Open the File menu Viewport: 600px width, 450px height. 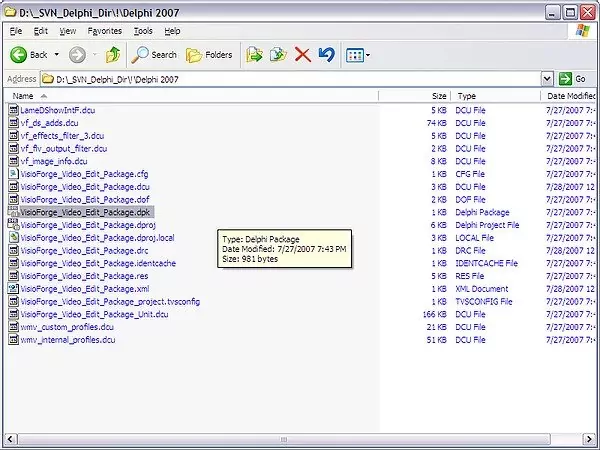click(16, 31)
